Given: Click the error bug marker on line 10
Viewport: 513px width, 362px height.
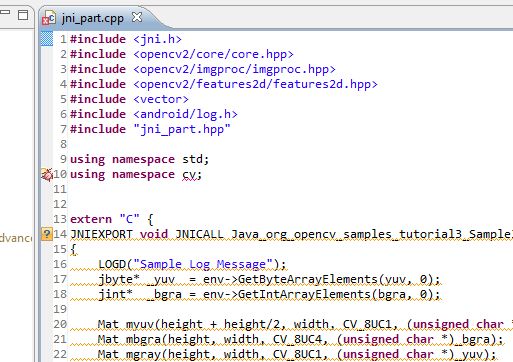Looking at the screenshot, I should pos(47,174).
